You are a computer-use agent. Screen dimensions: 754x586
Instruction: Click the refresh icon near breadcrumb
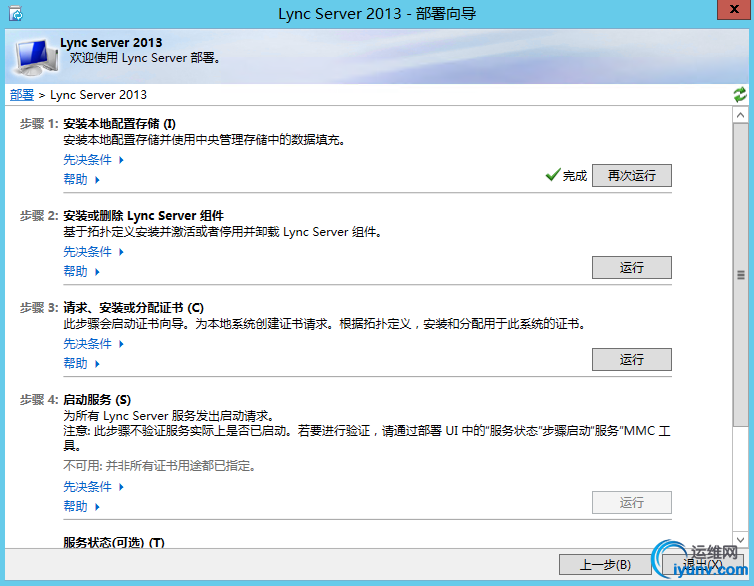[740, 94]
